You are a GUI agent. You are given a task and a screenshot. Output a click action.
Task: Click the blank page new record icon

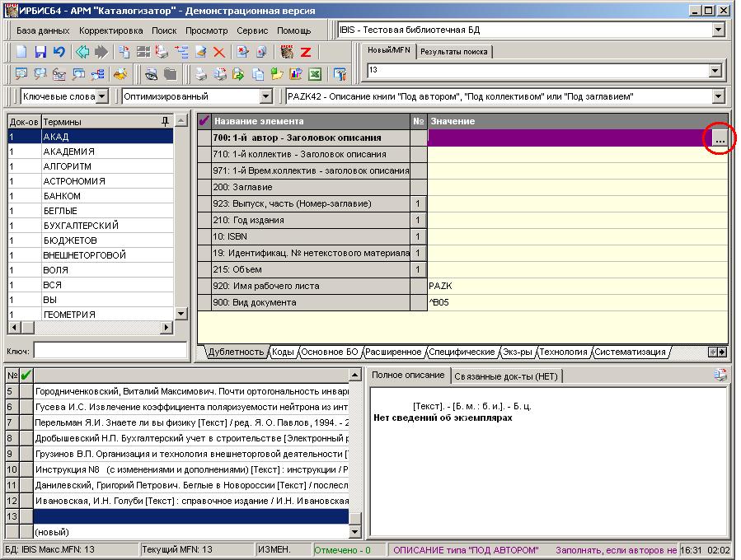(22, 52)
